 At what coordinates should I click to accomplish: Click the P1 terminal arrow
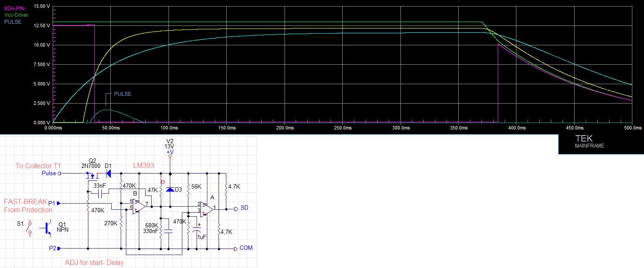pyautogui.click(x=59, y=202)
